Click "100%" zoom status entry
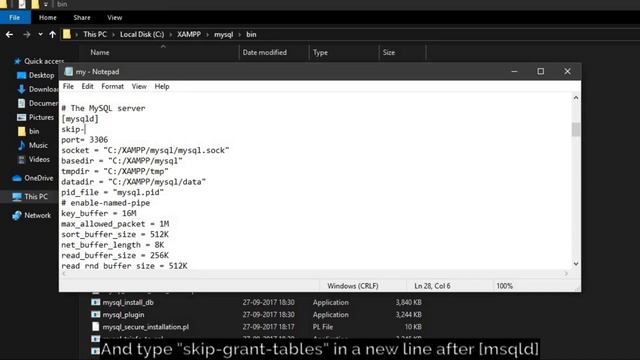The height and width of the screenshot is (360, 640). click(x=504, y=286)
